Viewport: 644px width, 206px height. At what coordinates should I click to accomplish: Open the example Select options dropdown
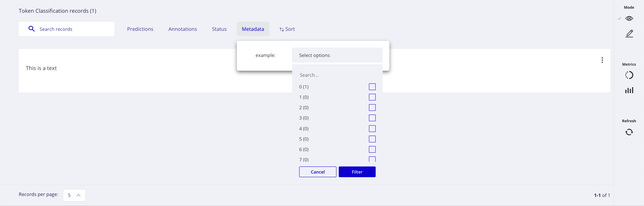(x=337, y=55)
